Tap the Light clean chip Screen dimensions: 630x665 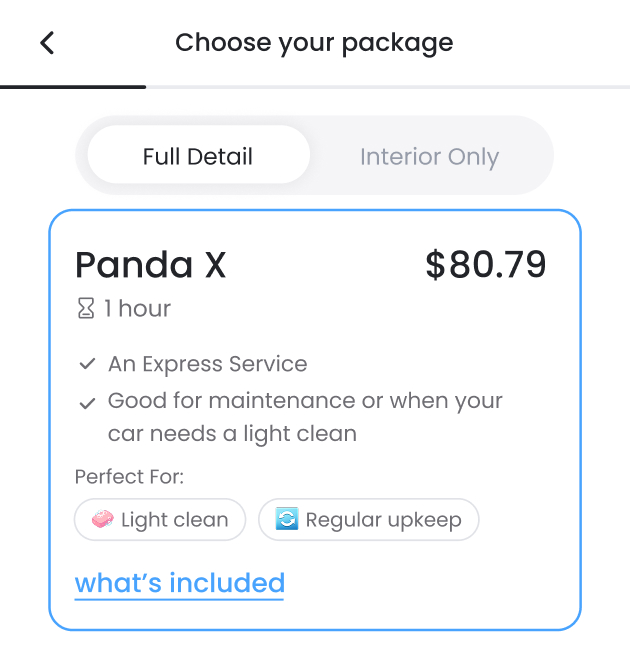coord(160,520)
